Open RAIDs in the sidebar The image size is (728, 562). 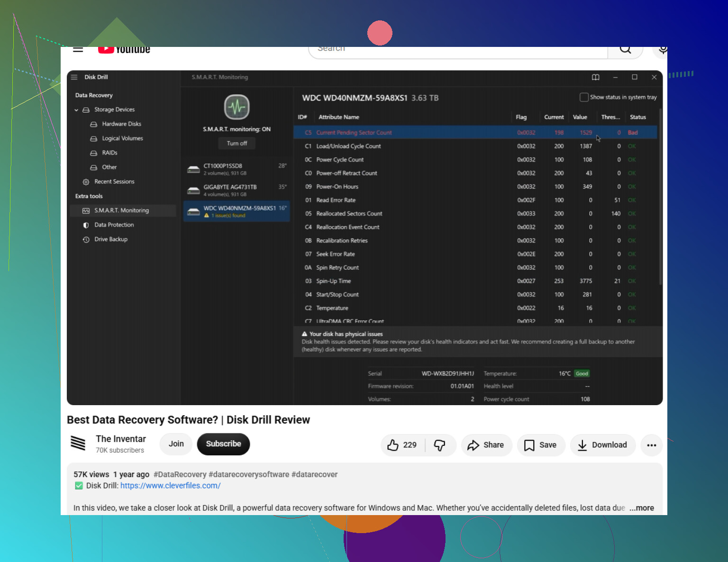pyautogui.click(x=109, y=153)
